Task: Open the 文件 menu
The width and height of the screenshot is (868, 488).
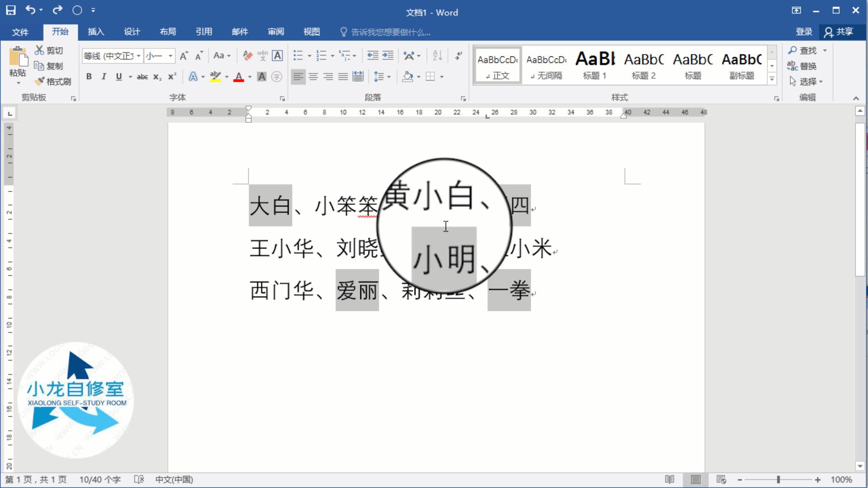Action: tap(19, 32)
